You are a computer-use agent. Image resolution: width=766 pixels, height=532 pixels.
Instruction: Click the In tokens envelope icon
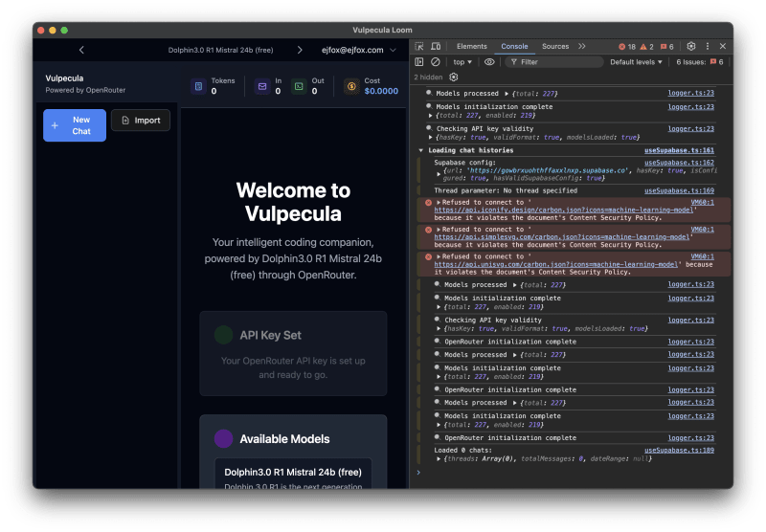[x=262, y=86]
